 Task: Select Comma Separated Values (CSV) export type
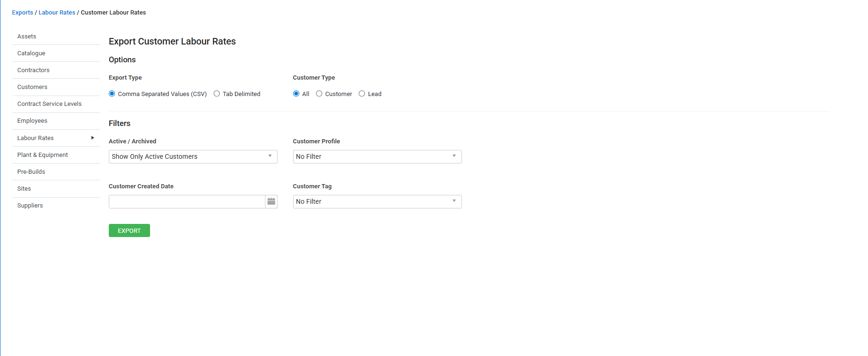[x=112, y=94]
